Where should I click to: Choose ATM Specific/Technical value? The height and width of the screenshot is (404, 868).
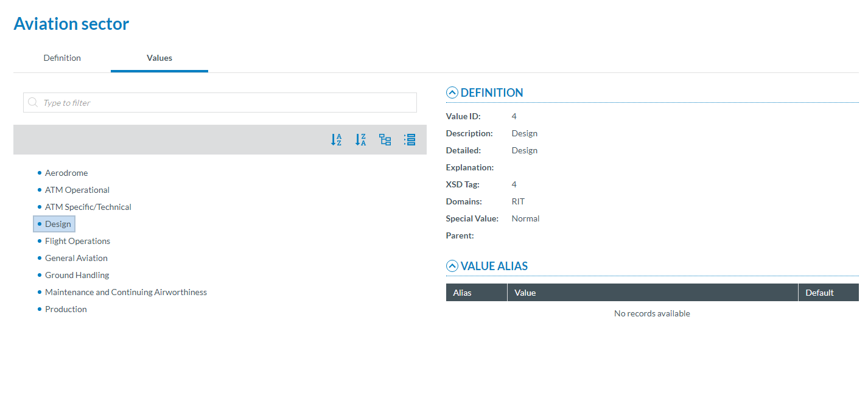click(88, 207)
